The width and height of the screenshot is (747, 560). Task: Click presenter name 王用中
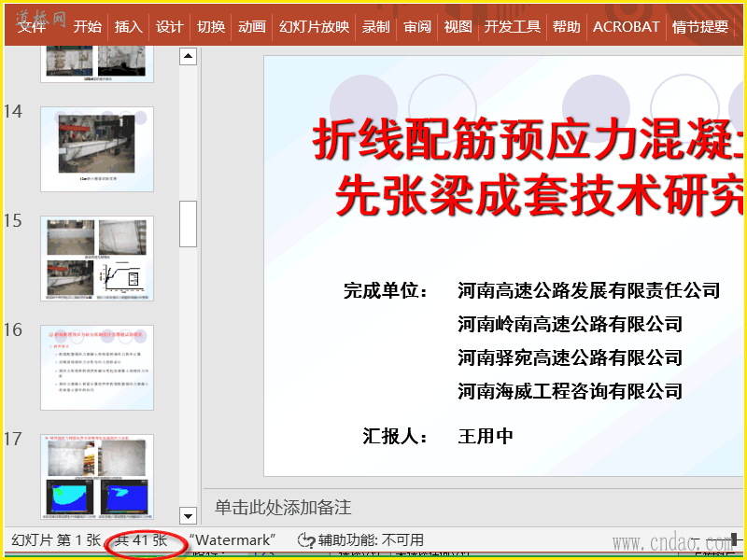tap(486, 436)
